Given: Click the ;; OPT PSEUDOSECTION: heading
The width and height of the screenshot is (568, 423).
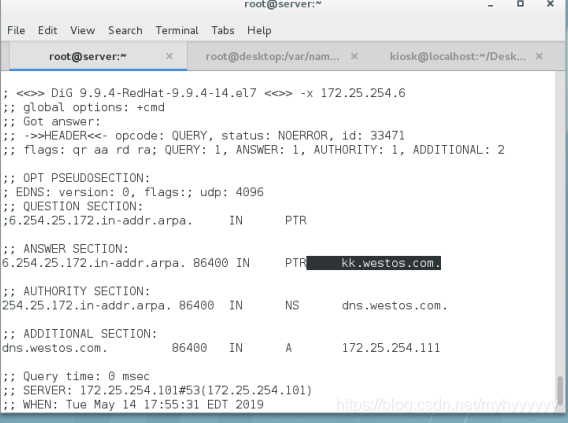Looking at the screenshot, I should [x=76, y=178].
